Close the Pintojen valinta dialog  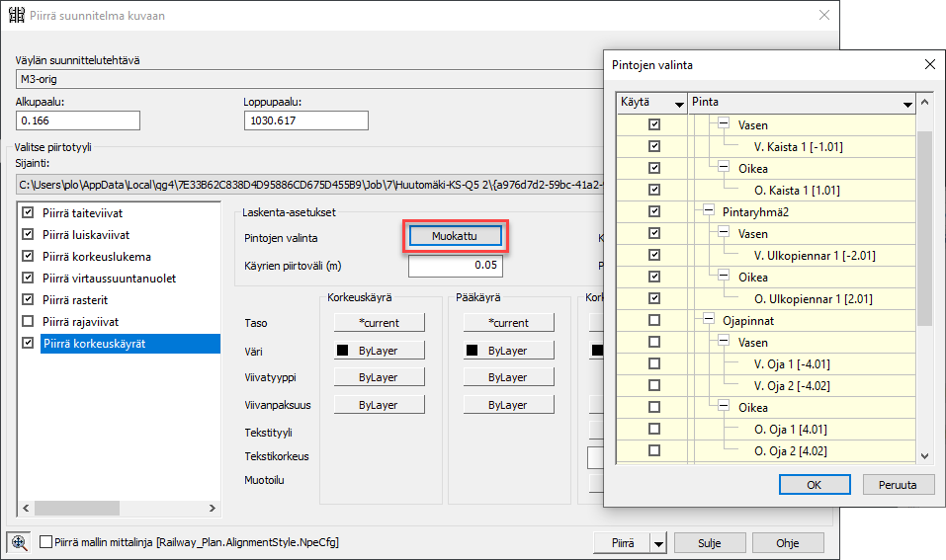930,64
